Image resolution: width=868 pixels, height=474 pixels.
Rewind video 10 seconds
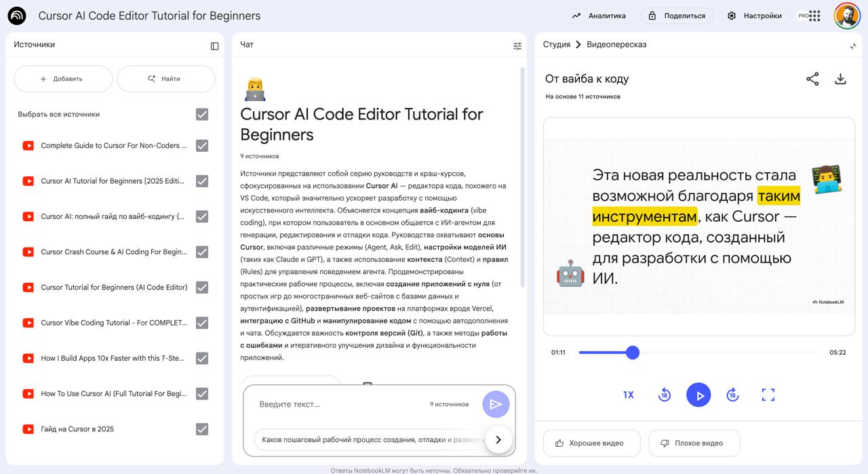coord(665,395)
